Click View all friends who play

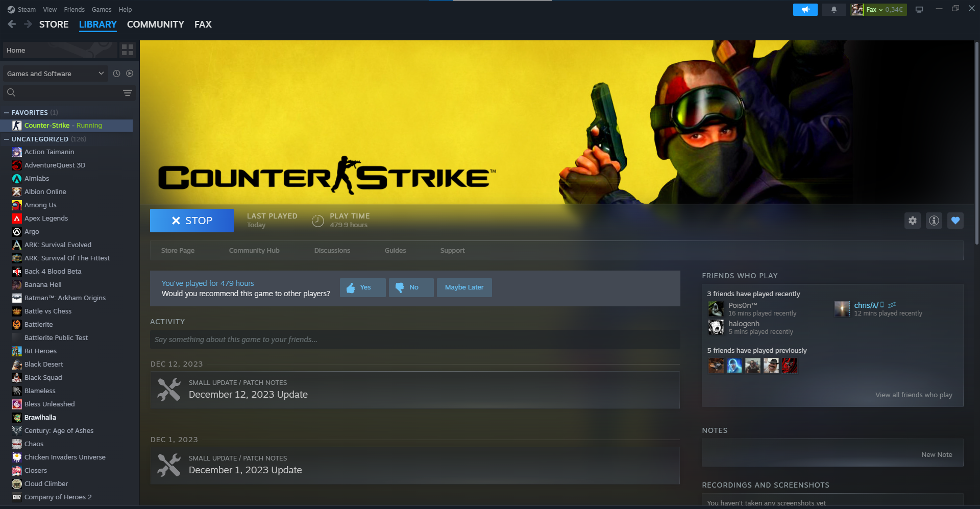click(x=913, y=395)
